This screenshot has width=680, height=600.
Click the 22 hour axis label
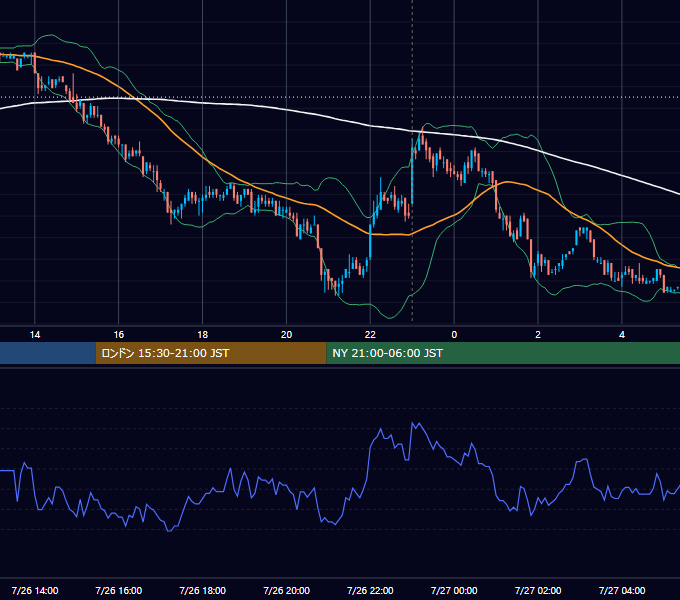click(x=370, y=335)
